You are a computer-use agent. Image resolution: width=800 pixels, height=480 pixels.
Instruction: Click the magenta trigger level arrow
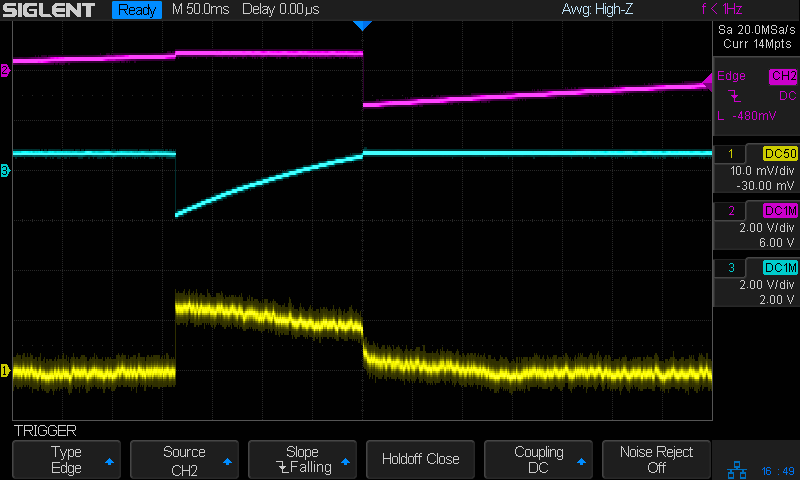706,84
